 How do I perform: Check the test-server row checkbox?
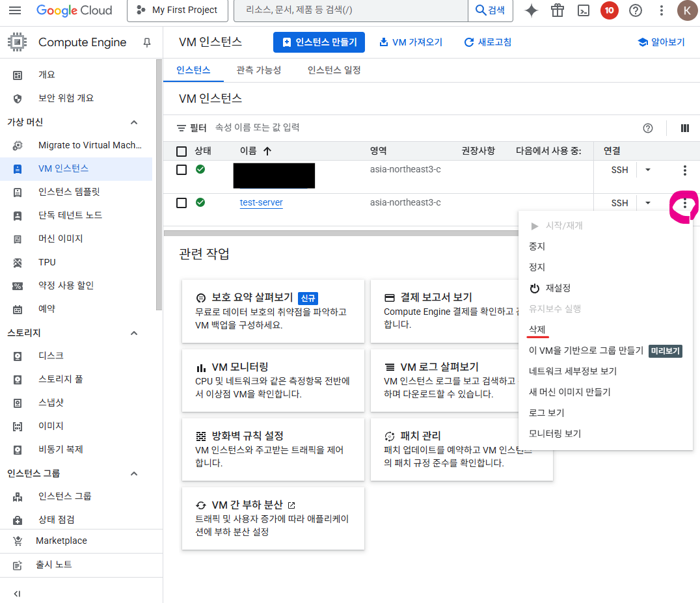182,203
